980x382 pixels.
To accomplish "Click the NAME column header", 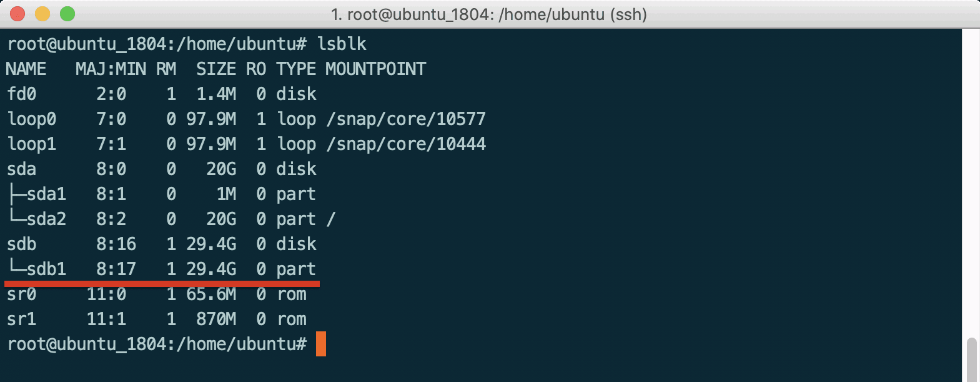I will [x=26, y=69].
